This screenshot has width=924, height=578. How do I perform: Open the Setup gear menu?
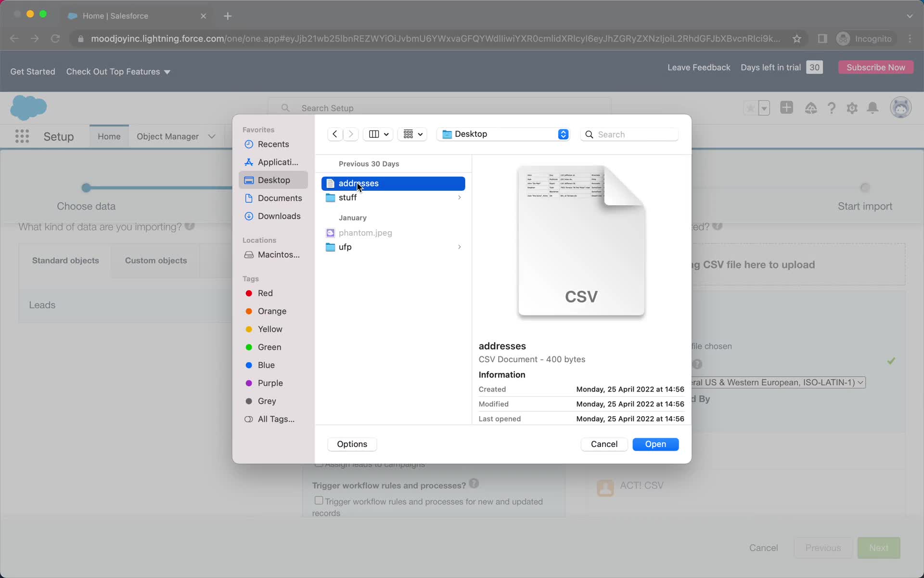(x=852, y=108)
